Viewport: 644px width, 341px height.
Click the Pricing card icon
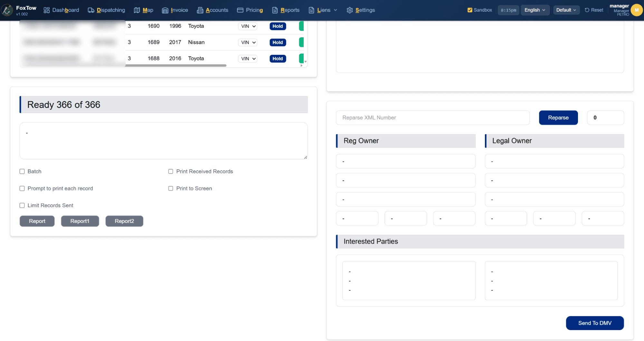pyautogui.click(x=240, y=10)
